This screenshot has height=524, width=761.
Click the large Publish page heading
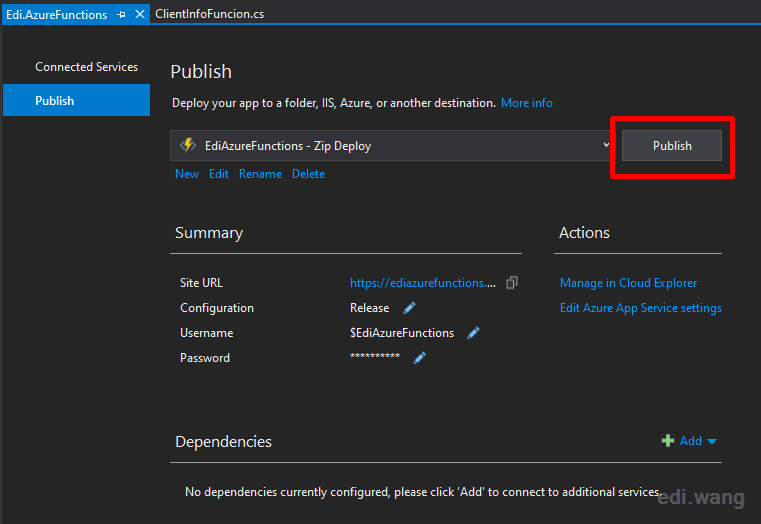point(201,71)
